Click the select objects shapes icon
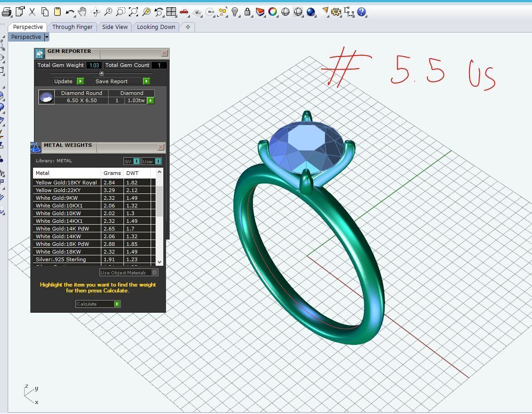The image size is (532, 414). 223,12
